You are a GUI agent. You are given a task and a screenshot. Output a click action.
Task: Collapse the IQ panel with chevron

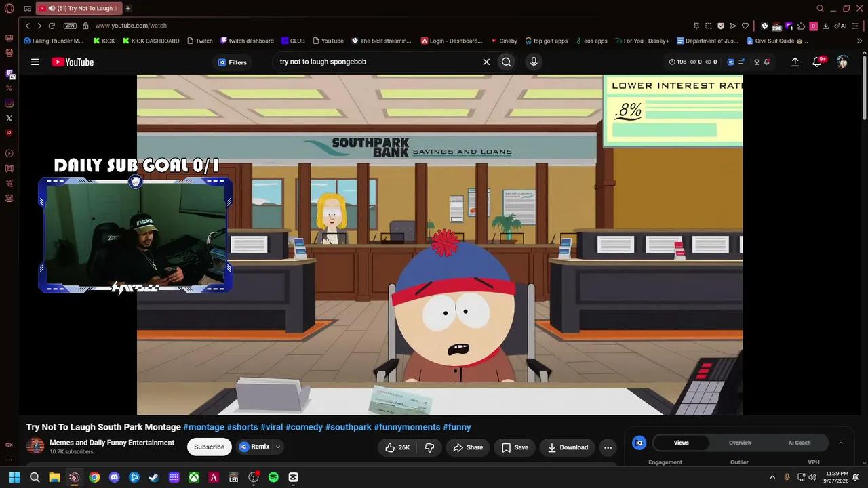pyautogui.click(x=841, y=443)
